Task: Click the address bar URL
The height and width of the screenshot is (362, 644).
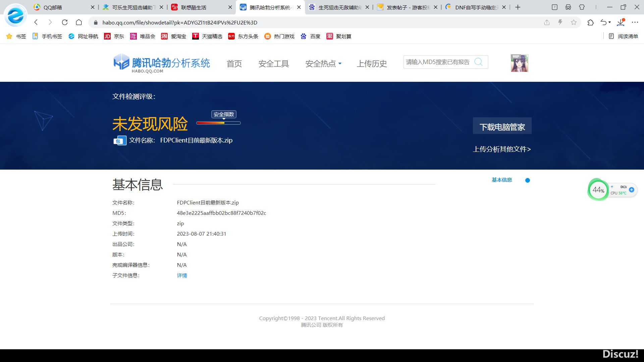Action: pos(180,22)
